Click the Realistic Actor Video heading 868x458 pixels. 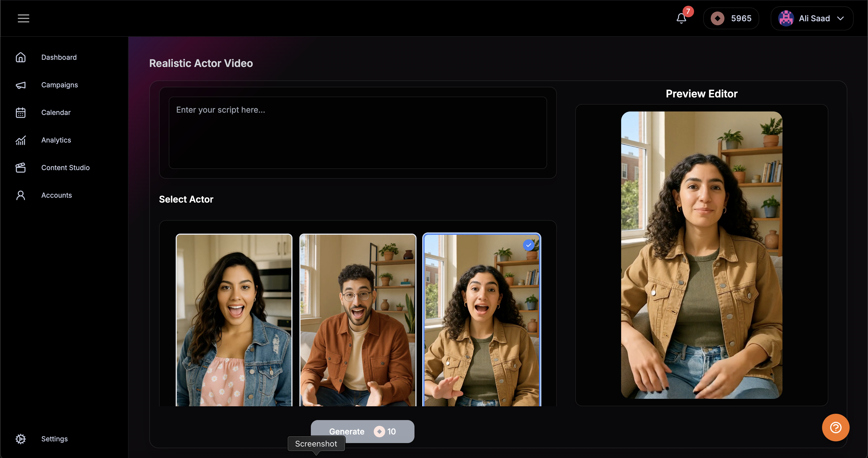tap(201, 63)
